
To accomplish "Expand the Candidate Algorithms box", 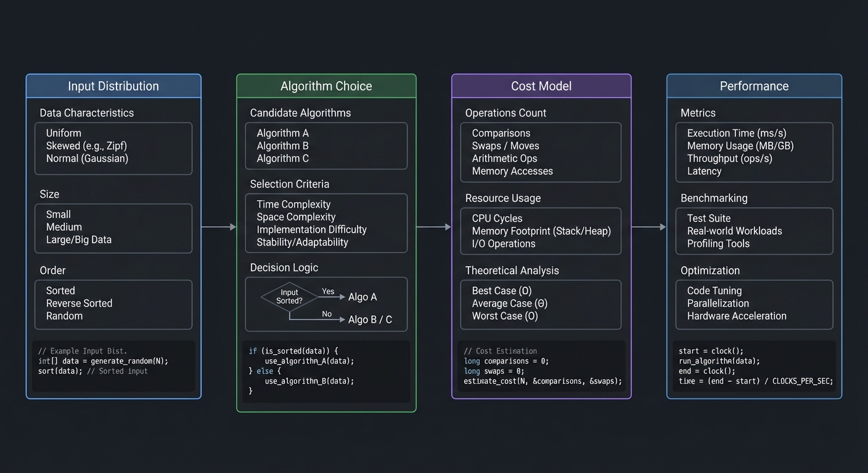I will click(326, 146).
